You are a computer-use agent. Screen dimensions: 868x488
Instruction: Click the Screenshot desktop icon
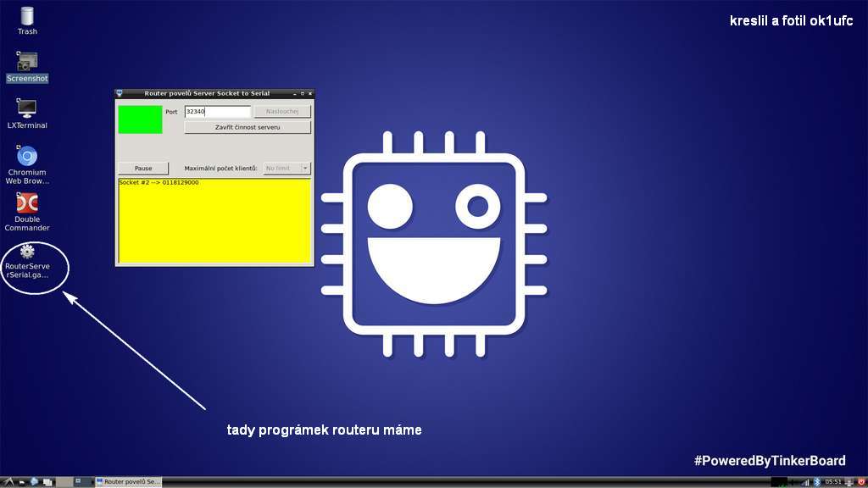[x=27, y=62]
